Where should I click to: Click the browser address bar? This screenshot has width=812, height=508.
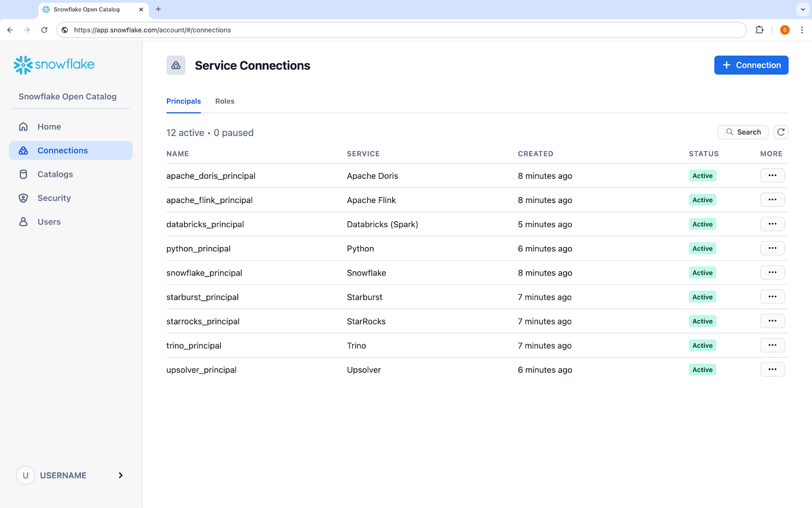[355, 30]
